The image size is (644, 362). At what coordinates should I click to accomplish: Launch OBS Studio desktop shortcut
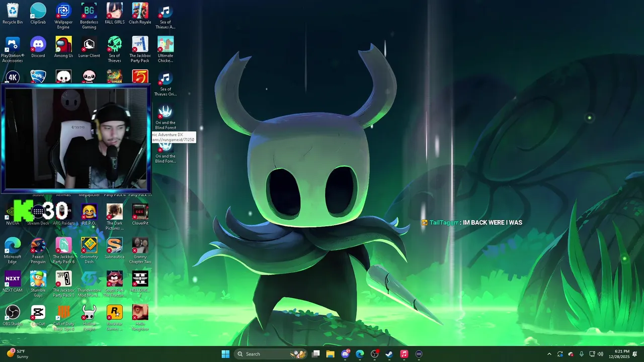click(x=13, y=315)
